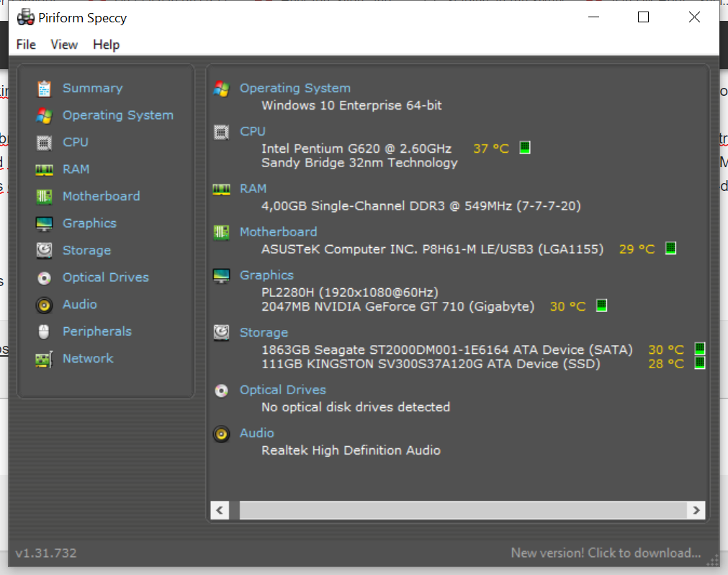
Task: Click the Audio speaker icon in summary panel
Action: tap(222, 434)
